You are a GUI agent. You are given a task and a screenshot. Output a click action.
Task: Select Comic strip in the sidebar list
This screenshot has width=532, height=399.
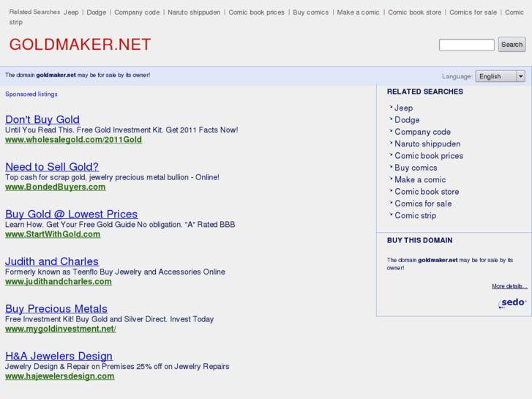[416, 216]
